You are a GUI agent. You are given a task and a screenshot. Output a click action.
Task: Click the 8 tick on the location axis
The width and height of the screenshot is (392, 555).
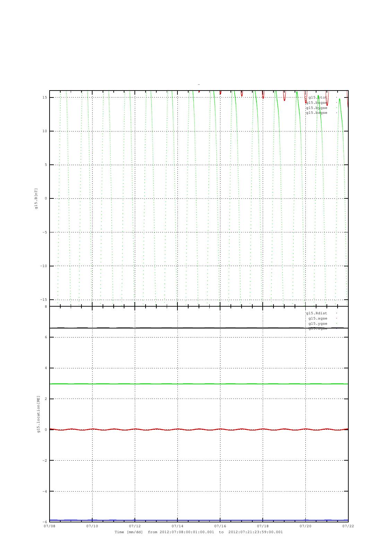pyautogui.click(x=46, y=307)
